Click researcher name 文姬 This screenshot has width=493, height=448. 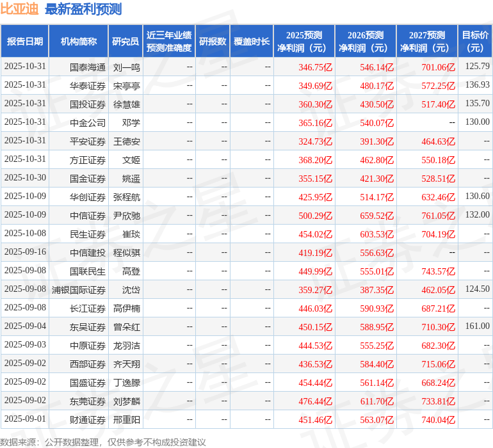(131, 160)
